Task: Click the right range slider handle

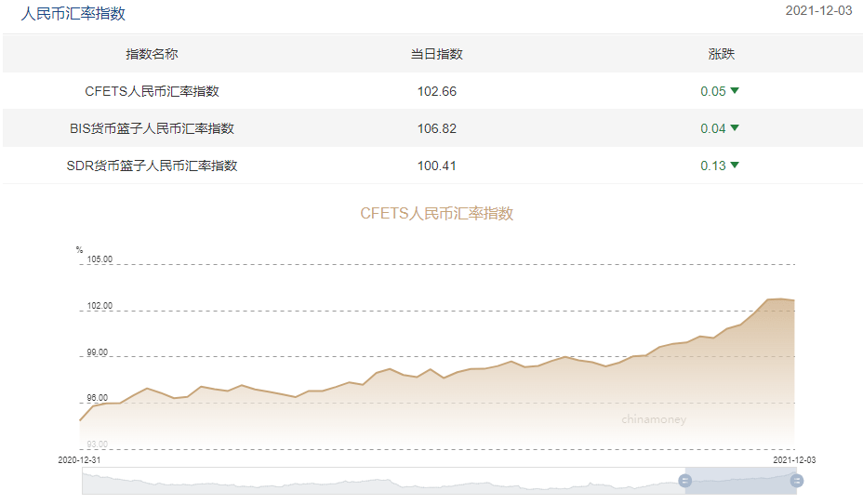Action: click(x=796, y=481)
